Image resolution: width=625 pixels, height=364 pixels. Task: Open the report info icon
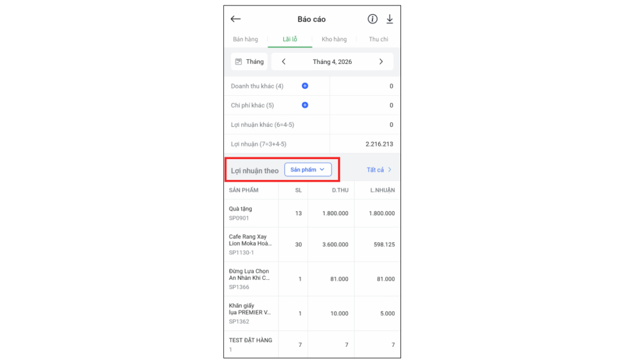click(372, 19)
